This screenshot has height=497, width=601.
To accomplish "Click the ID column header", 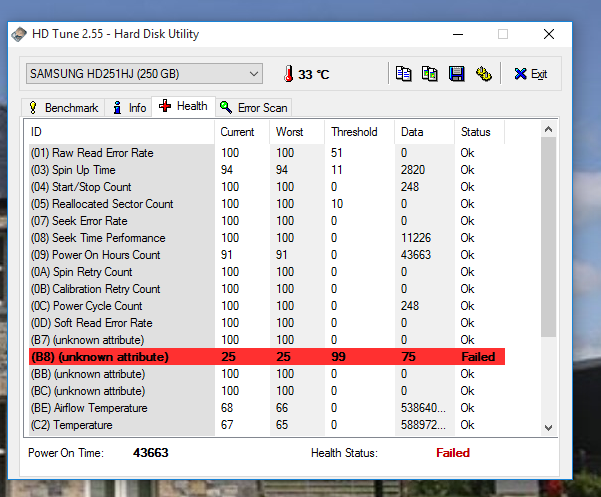I will tap(121, 132).
